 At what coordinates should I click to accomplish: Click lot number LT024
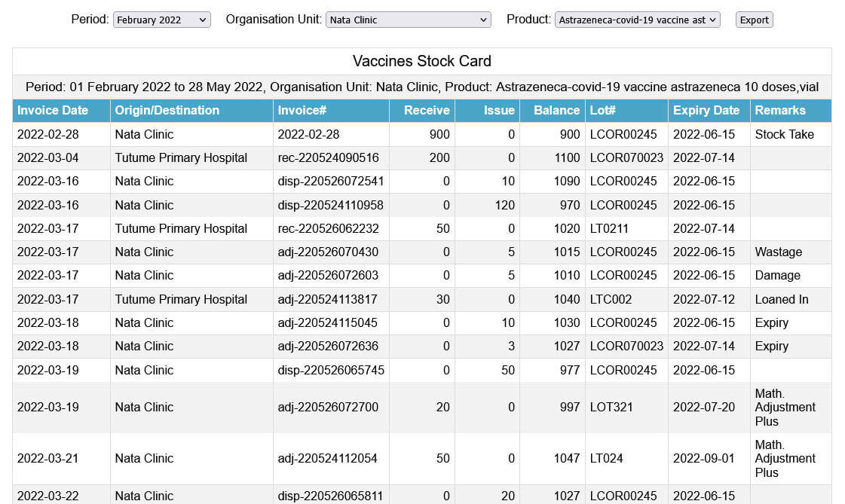[x=606, y=459]
